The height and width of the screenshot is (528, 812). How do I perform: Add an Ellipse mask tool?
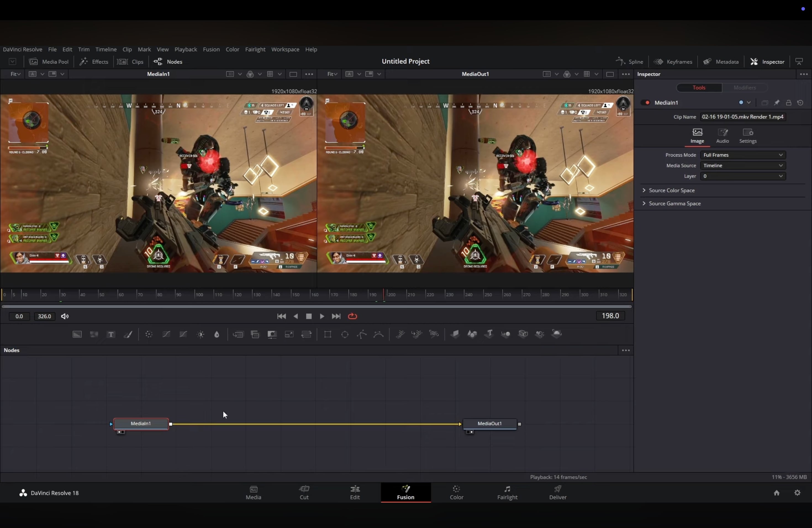(x=345, y=335)
